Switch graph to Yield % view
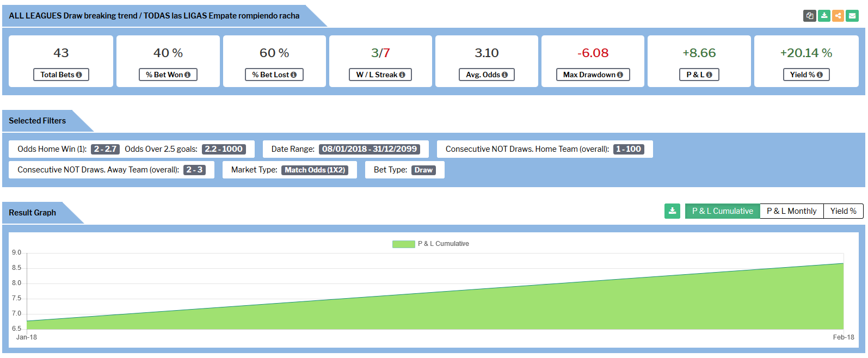 [x=843, y=211]
